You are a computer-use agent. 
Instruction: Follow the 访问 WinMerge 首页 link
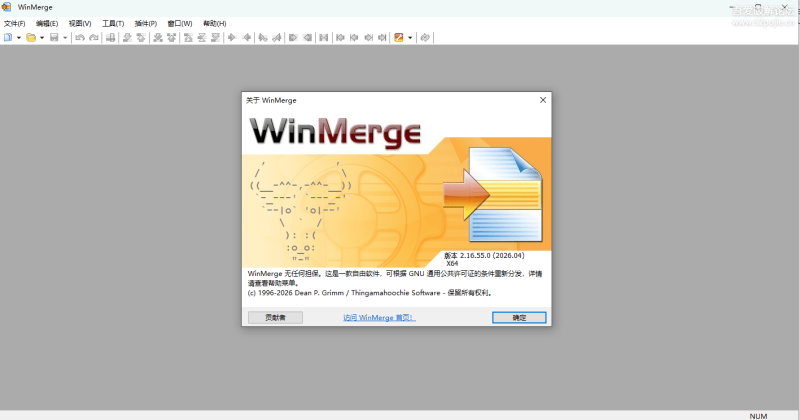point(379,317)
